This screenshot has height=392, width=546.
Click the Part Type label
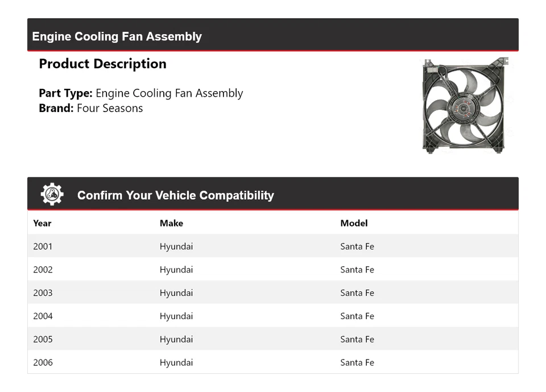pos(65,93)
